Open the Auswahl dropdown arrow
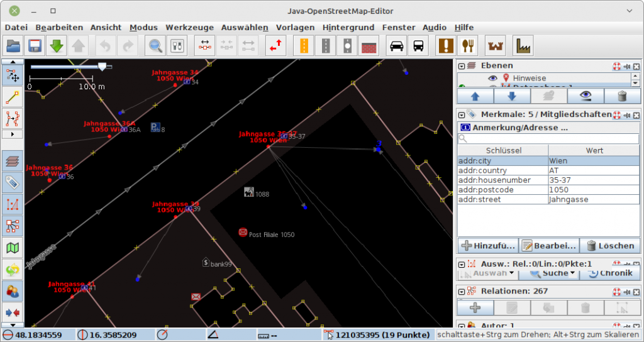This screenshot has width=644, height=342. point(512,273)
